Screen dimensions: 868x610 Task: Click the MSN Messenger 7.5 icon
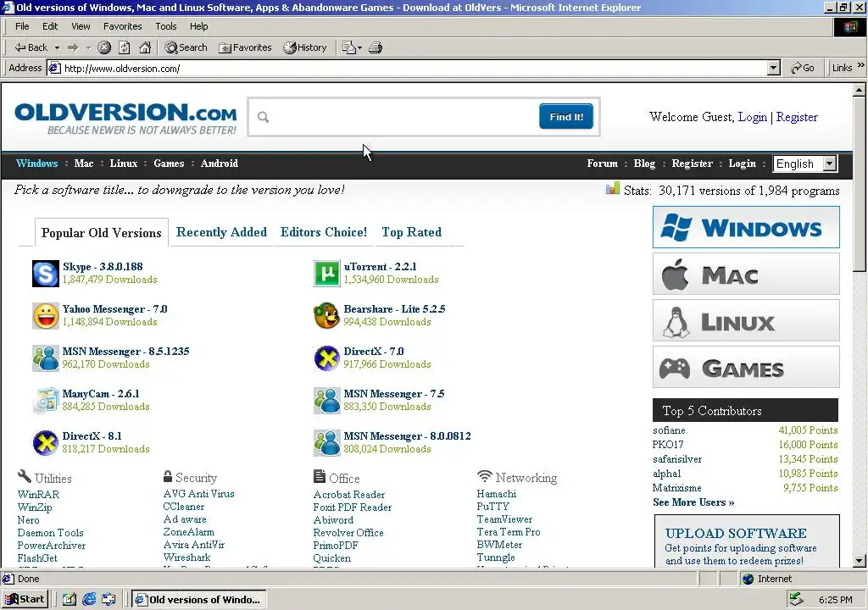point(326,401)
